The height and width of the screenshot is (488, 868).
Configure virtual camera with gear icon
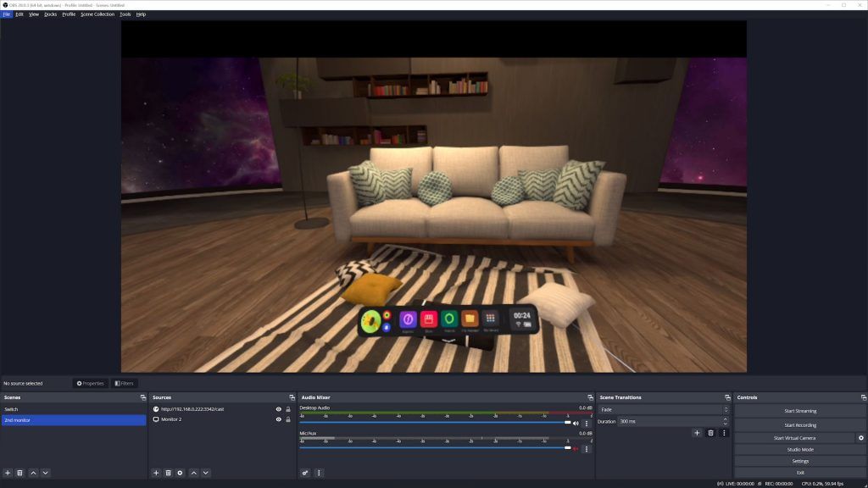861,438
